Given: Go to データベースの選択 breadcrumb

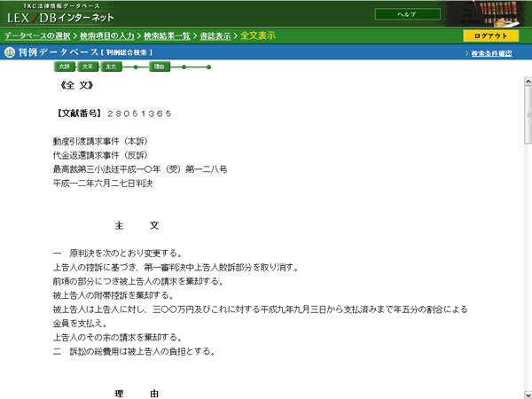Looking at the screenshot, I should coord(37,35).
